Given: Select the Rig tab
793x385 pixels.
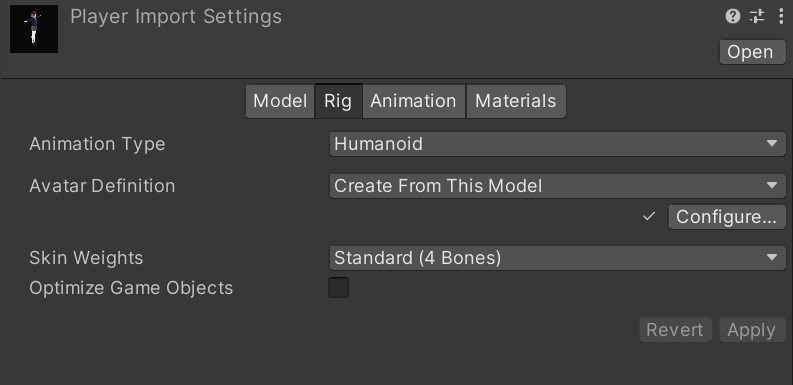Looking at the screenshot, I should coord(338,101).
